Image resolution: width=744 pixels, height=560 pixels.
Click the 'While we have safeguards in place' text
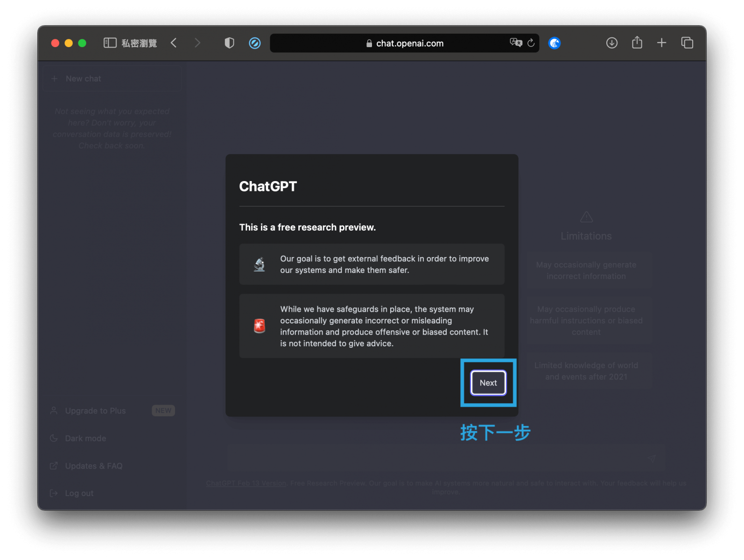point(384,326)
